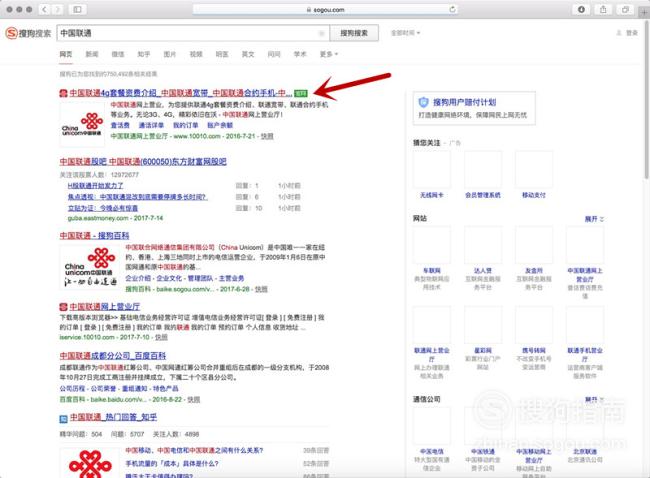Click the 查话费 sublink

tap(120, 125)
